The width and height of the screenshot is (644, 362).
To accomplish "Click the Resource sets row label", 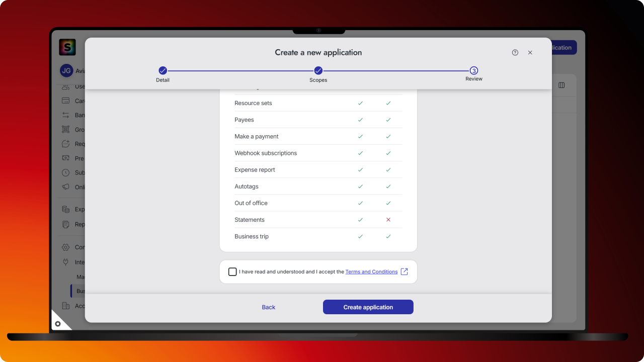I will click(253, 103).
